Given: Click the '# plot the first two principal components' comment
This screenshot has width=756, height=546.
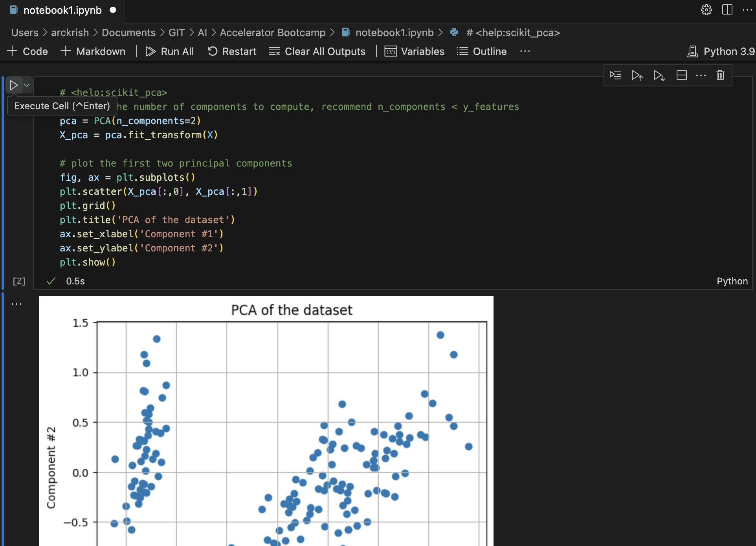Looking at the screenshot, I should 176,163.
